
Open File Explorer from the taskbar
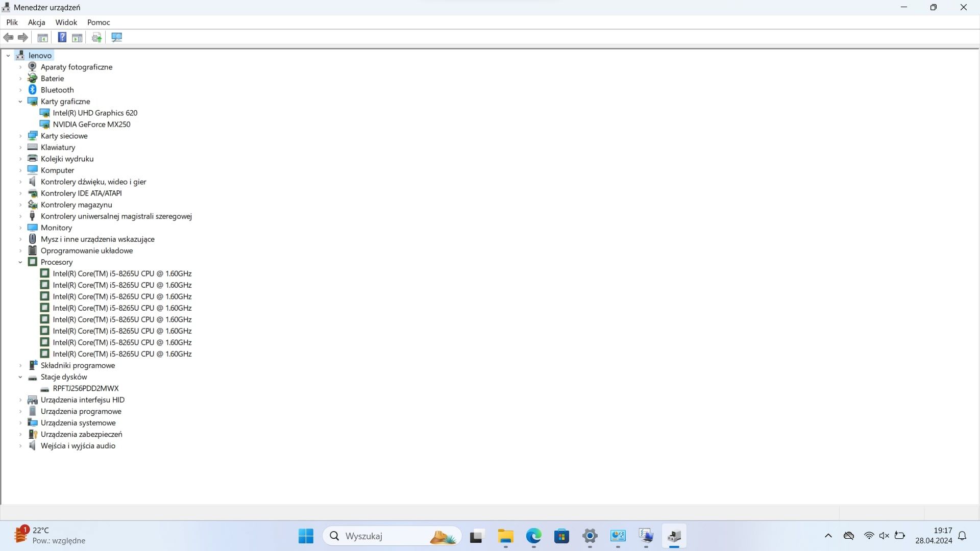coord(506,536)
